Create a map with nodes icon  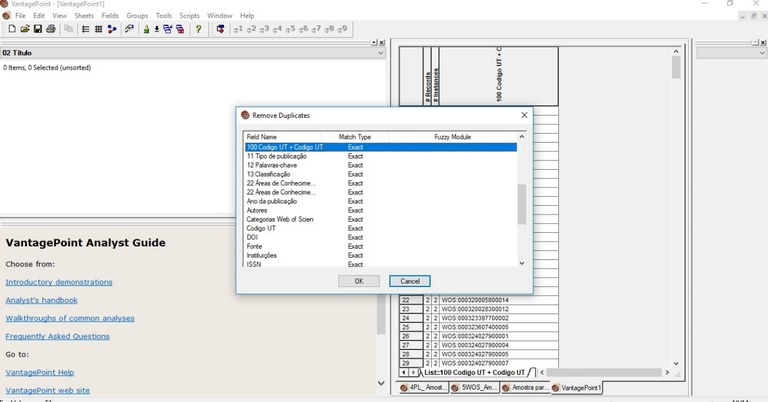[112, 29]
